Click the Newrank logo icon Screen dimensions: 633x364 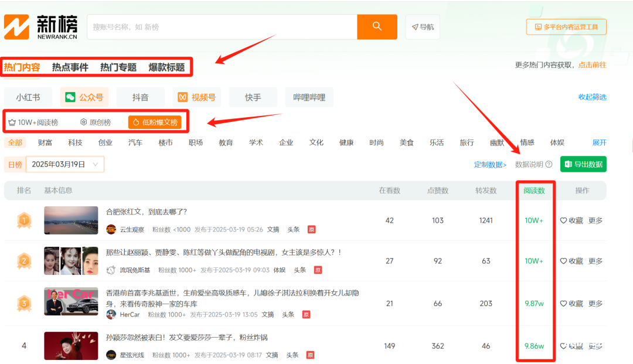[x=17, y=27]
